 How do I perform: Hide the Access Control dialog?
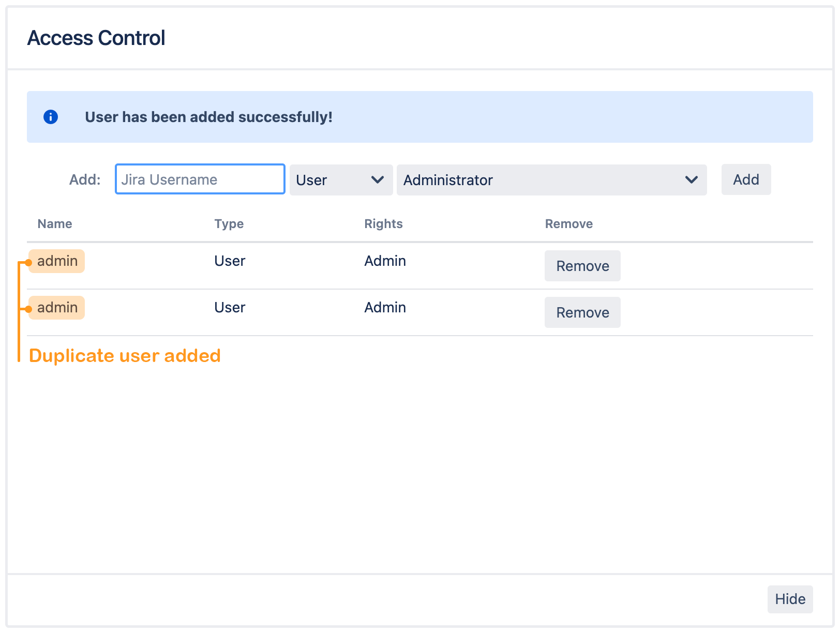[790, 599]
